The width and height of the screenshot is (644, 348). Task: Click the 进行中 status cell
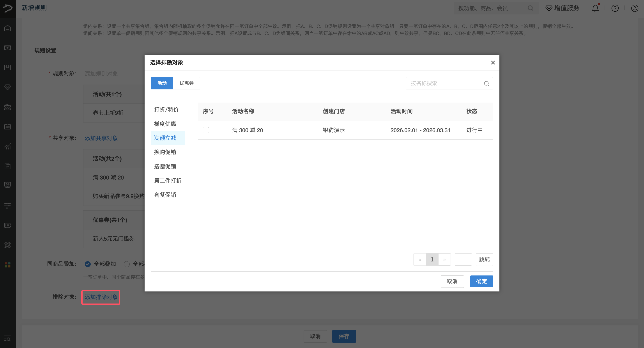474,130
